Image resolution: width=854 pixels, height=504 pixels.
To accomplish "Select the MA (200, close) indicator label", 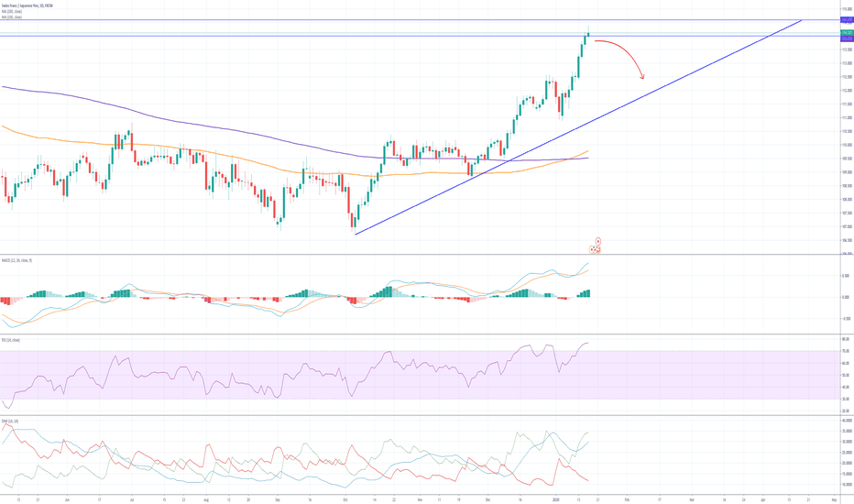I will (12, 11).
